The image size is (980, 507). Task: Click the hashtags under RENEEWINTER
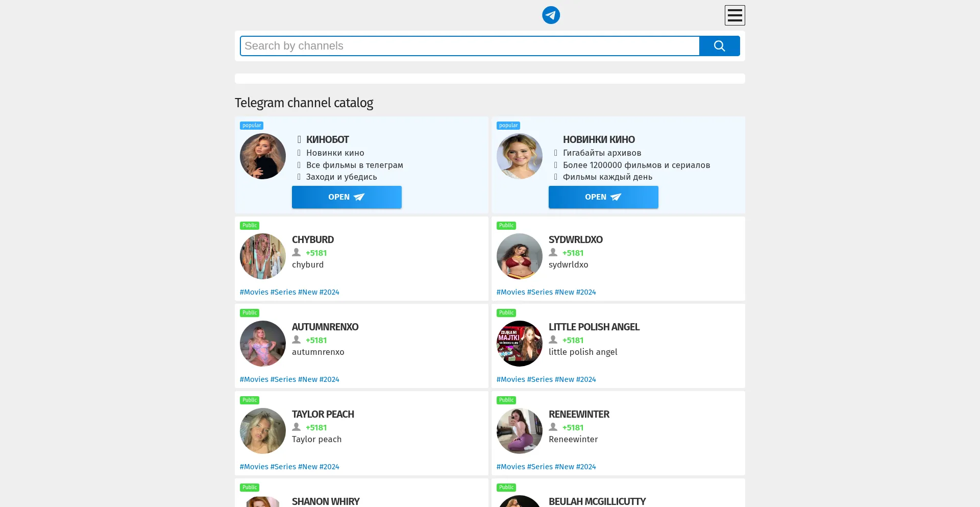click(546, 467)
